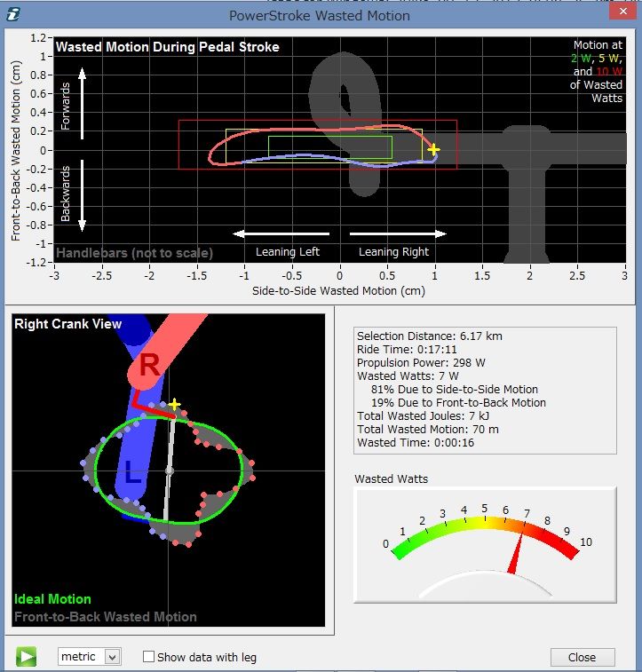Click the Front-to-Back Wasted Motion legend label
642x672 pixels.
pyautogui.click(x=106, y=617)
